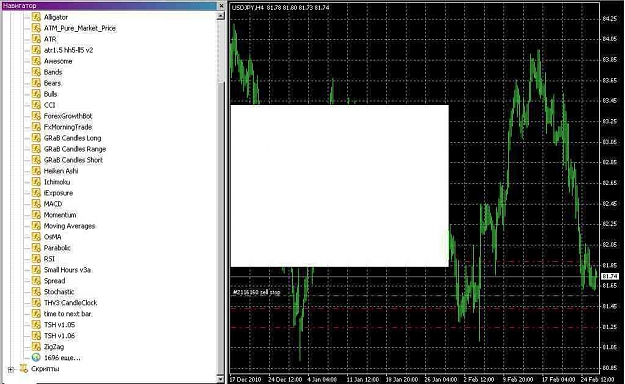Viewport: 625px width, 384px height.
Task: Close the Навигатор panel
Action: pyautogui.click(x=222, y=6)
